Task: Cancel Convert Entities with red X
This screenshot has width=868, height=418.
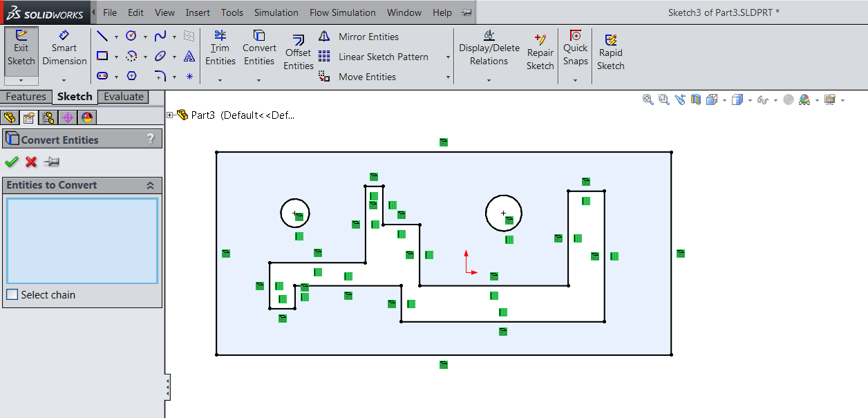Action: pos(31,162)
